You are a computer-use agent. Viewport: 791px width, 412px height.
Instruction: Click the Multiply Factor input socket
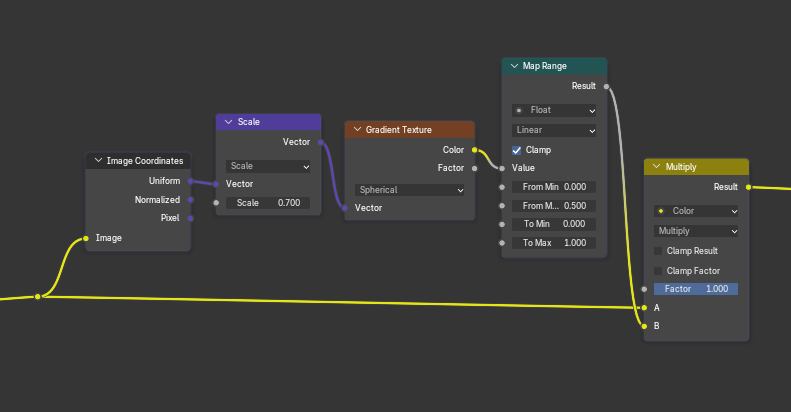[x=644, y=289]
